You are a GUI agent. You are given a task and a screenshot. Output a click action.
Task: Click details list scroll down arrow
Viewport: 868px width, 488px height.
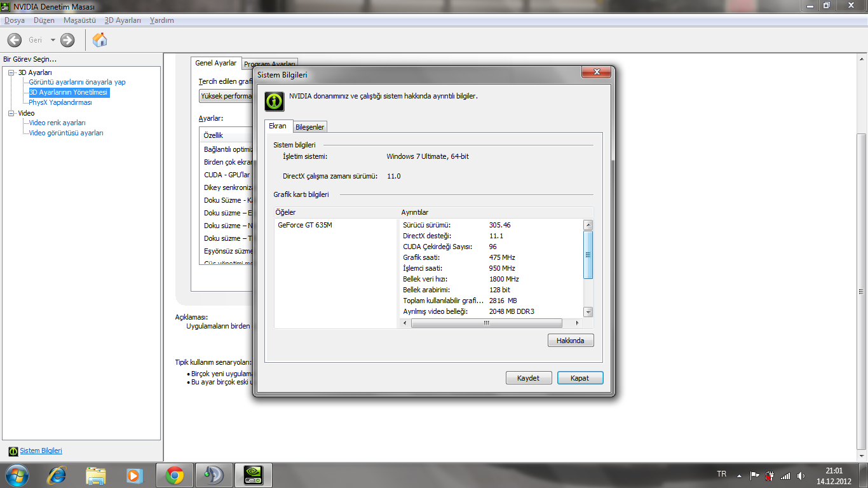click(588, 312)
